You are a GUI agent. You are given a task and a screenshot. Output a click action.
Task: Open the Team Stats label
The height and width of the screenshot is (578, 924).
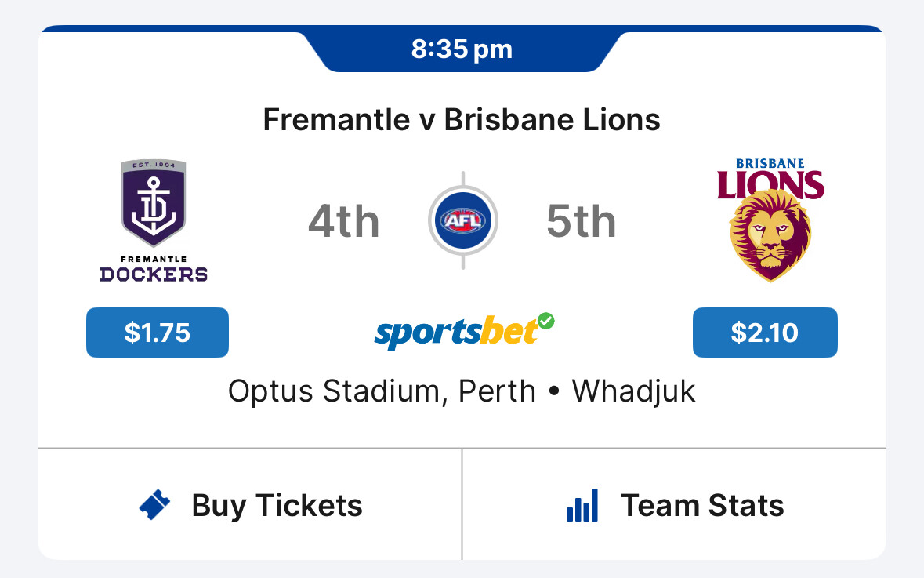[x=702, y=505]
